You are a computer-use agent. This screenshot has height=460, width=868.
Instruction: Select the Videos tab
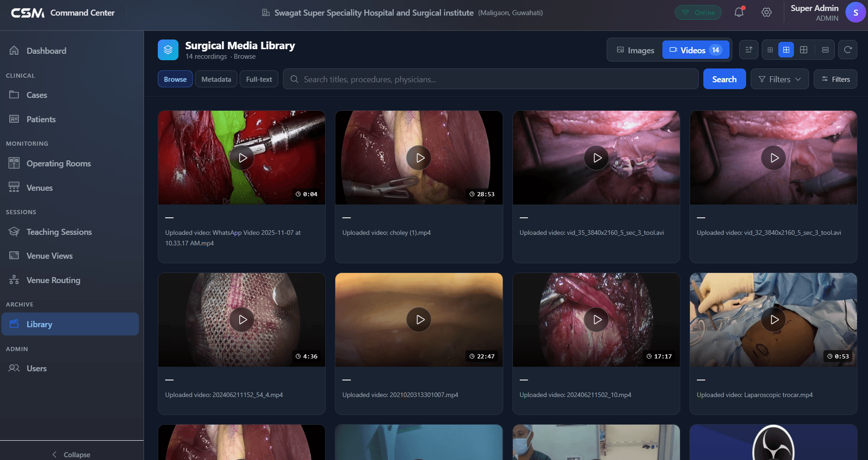(x=696, y=50)
